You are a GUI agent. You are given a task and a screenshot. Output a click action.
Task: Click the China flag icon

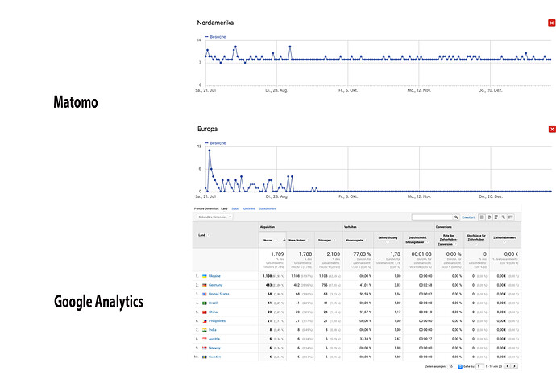[205, 312]
